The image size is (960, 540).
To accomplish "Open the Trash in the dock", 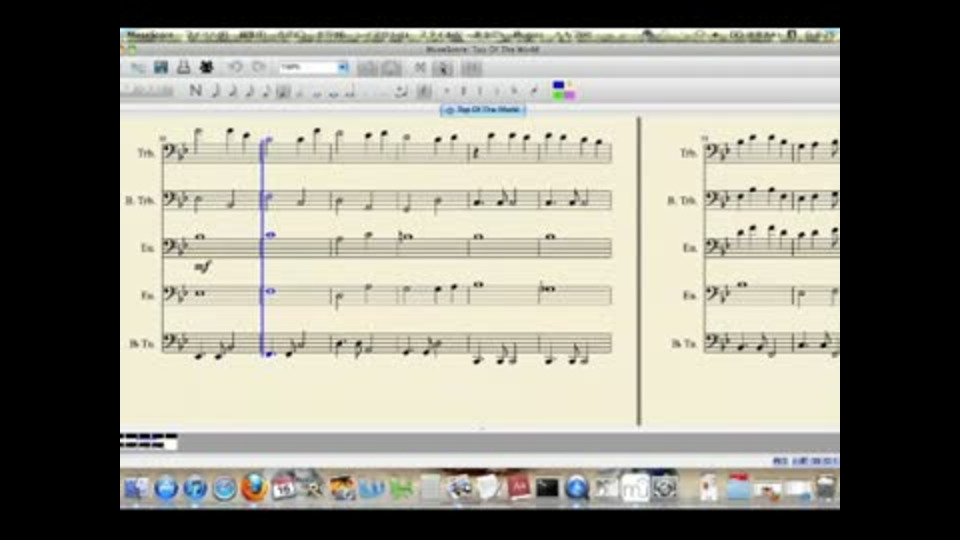I will point(825,488).
